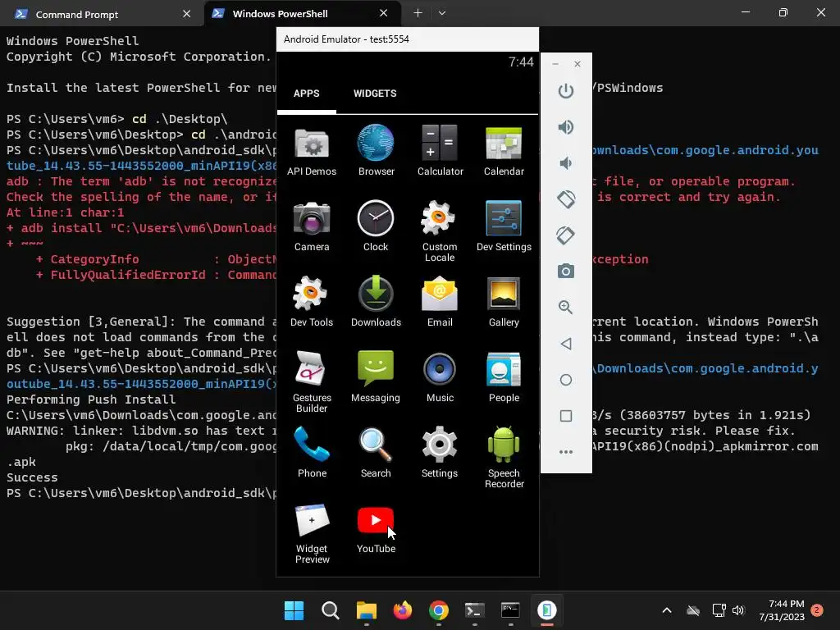Screen dimensions: 840x630
Task: Close the emulator via toolbar X
Action: coord(577,64)
